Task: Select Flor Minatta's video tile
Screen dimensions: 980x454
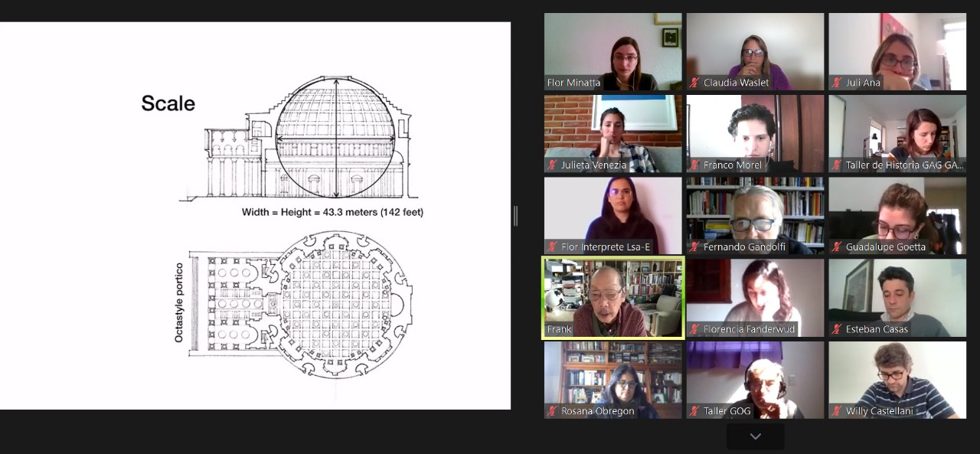Action: [612, 51]
